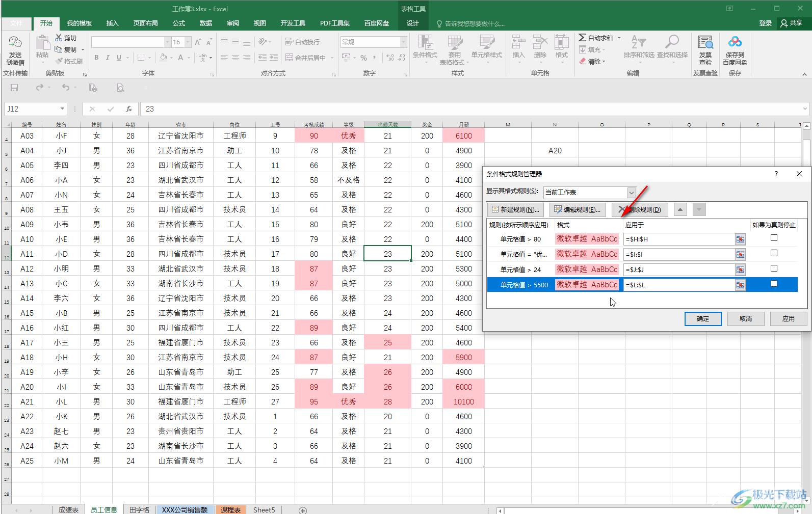Click the Delete cells (删除) icon

540,43
